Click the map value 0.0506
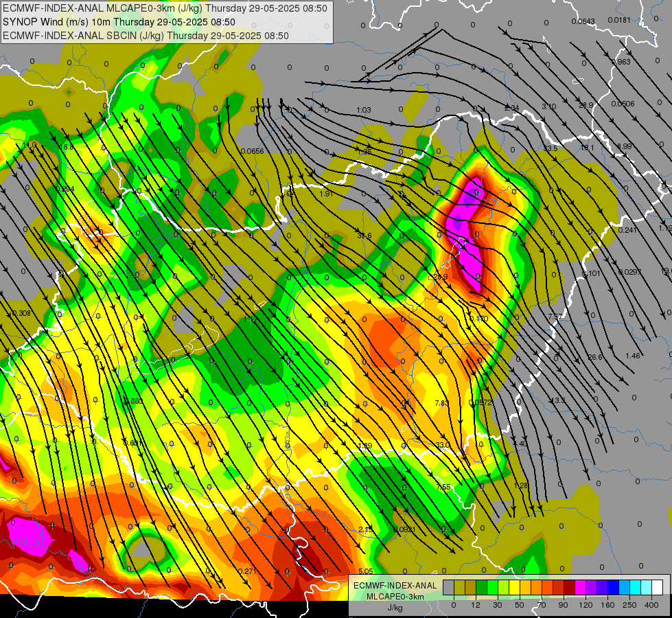 tap(623, 104)
